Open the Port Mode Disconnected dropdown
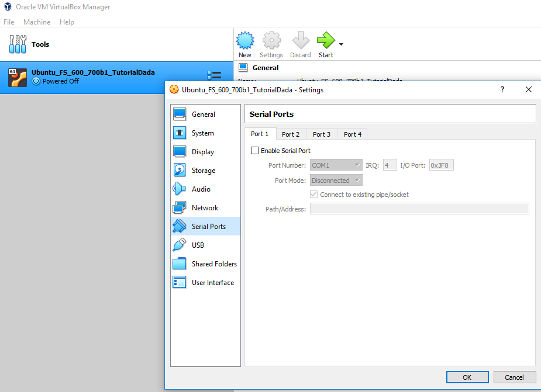 click(336, 181)
